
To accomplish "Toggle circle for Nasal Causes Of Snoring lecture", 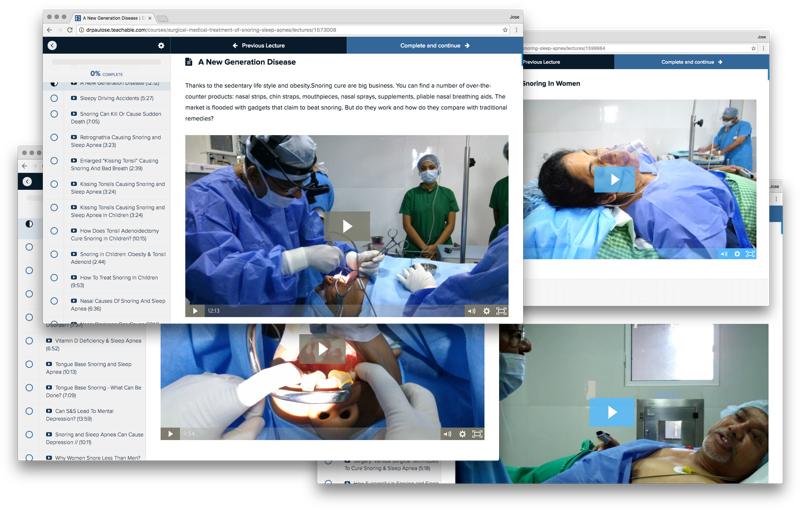I will point(54,301).
